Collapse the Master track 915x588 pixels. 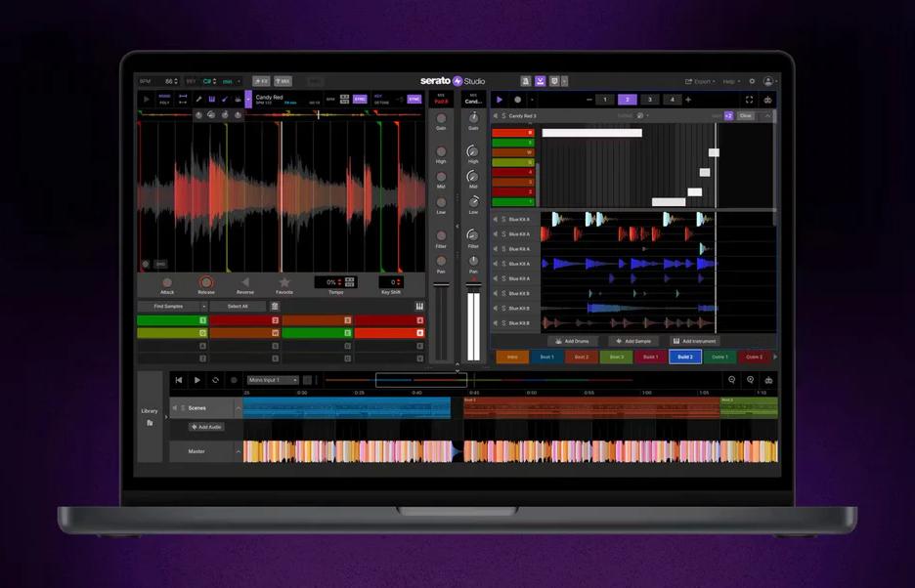point(239,451)
